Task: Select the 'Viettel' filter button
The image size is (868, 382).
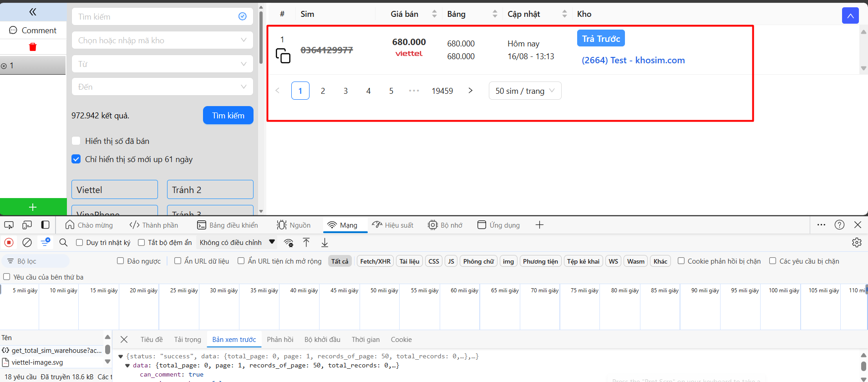Action: click(x=115, y=189)
